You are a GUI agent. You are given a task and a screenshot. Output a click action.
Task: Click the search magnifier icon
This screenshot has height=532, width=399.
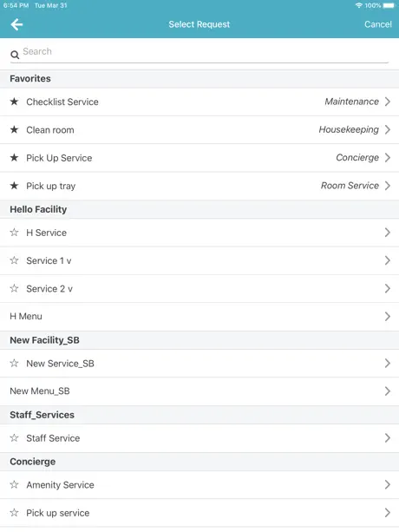pyautogui.click(x=15, y=55)
